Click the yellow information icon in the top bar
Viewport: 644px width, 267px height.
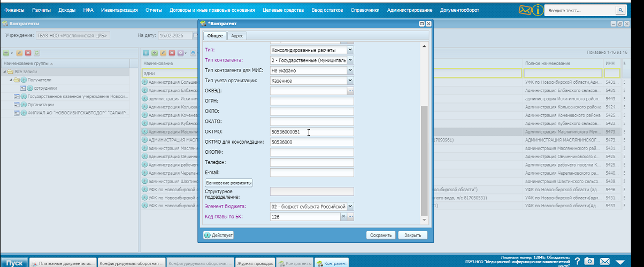tap(538, 10)
